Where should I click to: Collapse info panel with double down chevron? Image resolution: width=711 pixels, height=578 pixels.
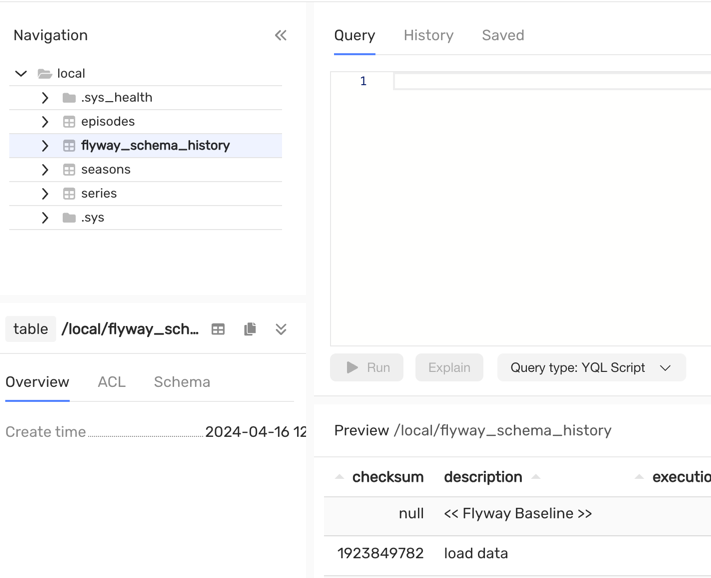[x=281, y=329]
